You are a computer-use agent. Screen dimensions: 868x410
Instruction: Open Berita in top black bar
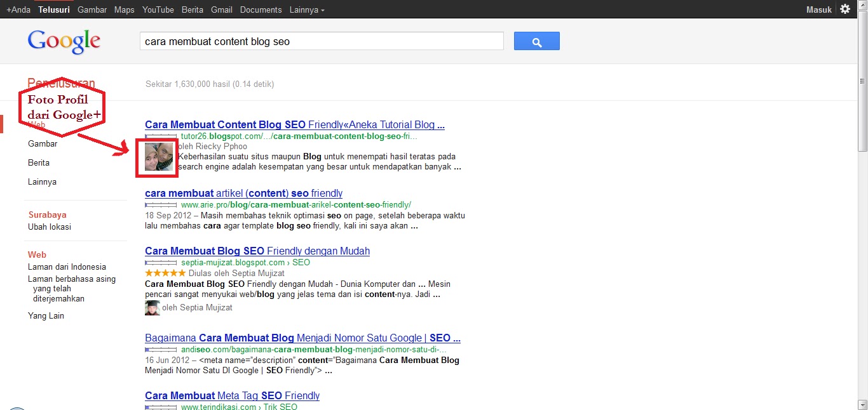click(x=193, y=10)
